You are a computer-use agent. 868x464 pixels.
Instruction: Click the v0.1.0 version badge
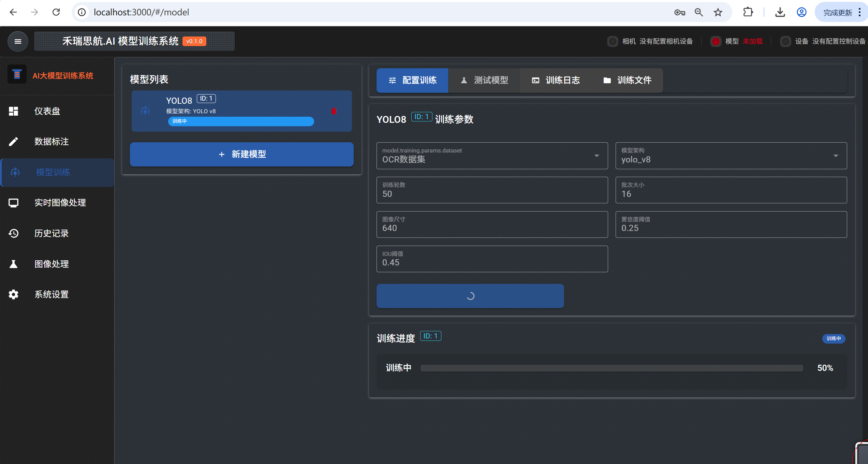pyautogui.click(x=194, y=42)
